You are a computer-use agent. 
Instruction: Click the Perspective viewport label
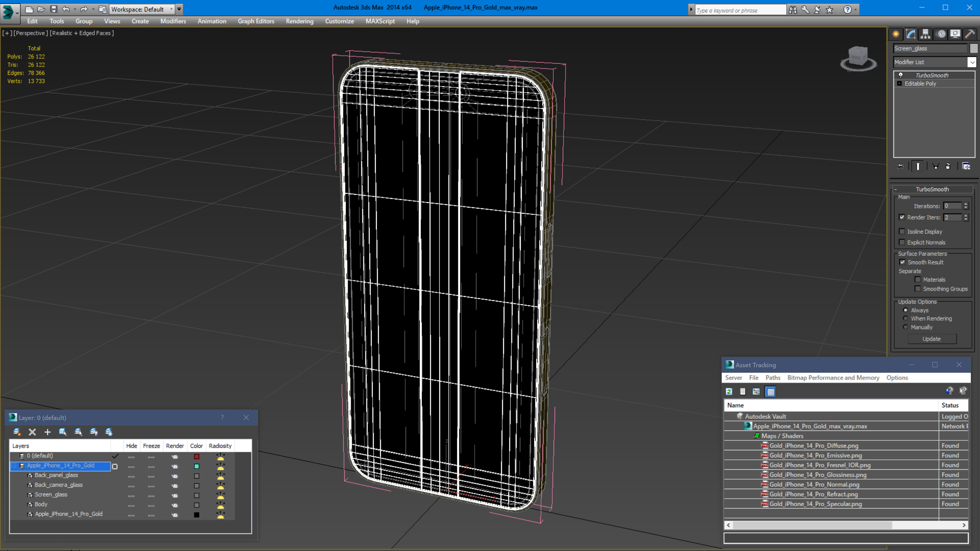click(x=31, y=33)
